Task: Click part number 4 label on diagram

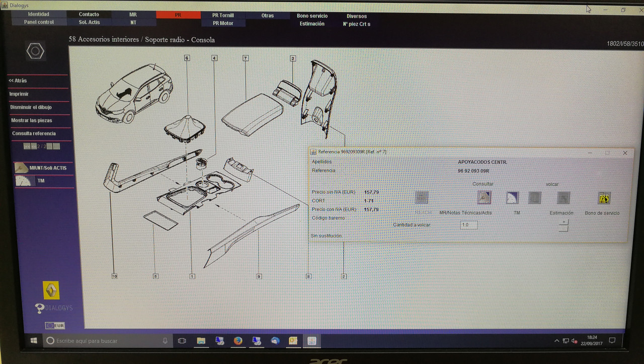Action: pos(214,58)
